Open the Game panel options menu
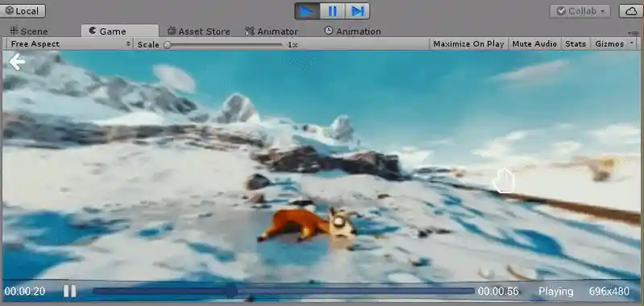 [634, 33]
